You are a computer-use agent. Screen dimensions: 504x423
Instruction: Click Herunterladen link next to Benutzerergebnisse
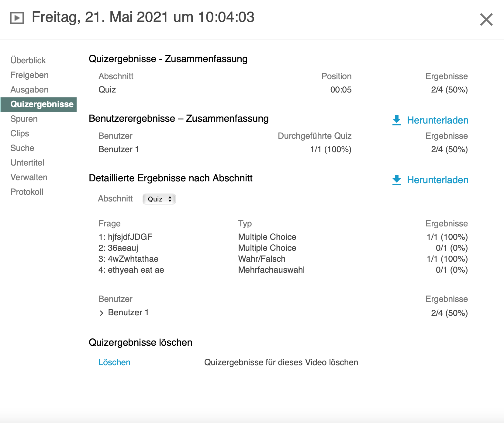(437, 120)
